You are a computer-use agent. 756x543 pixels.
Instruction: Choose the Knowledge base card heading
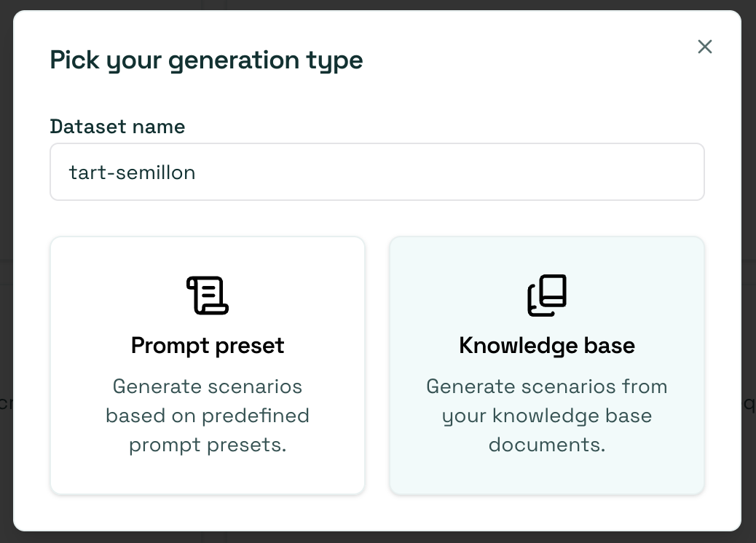(547, 346)
